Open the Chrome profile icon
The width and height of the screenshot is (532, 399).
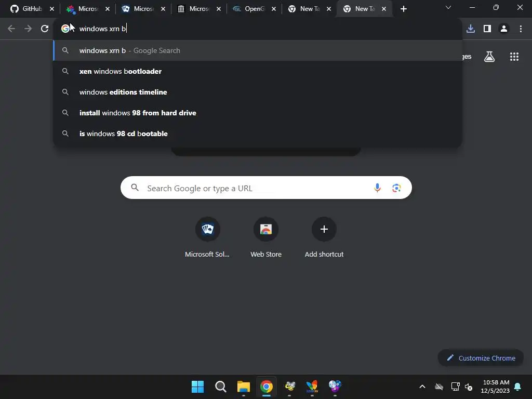tap(504, 29)
